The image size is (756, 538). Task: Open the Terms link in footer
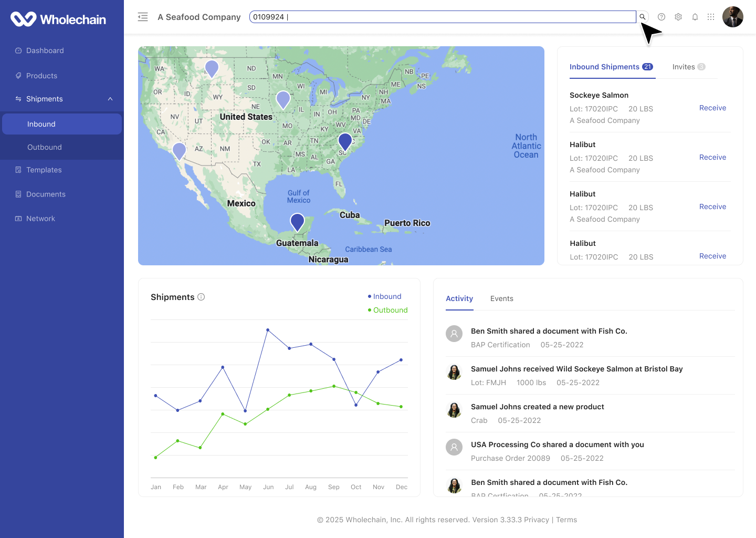[x=566, y=520]
